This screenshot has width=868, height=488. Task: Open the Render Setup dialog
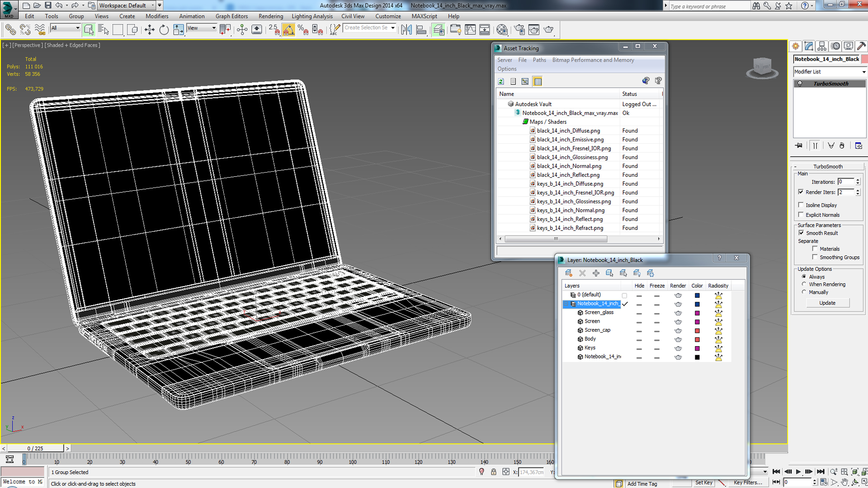(519, 30)
